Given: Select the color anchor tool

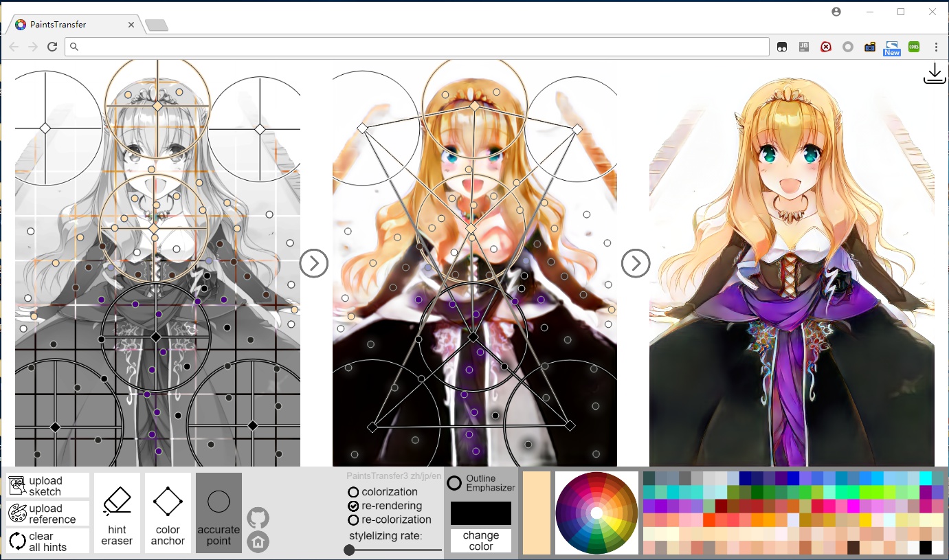Looking at the screenshot, I should point(168,513).
